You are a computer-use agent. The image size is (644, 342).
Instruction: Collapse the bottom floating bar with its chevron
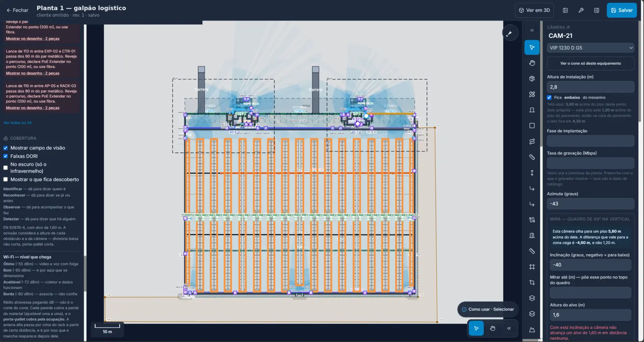pos(509,328)
